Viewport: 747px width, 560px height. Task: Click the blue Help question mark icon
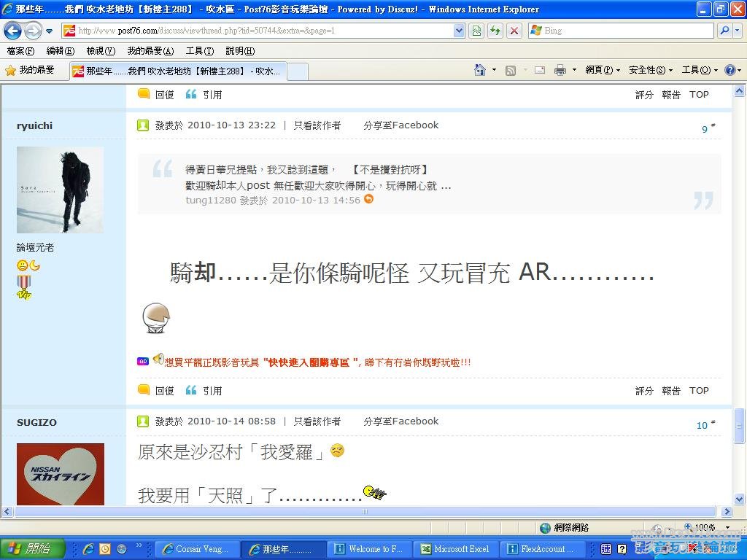pos(729,70)
